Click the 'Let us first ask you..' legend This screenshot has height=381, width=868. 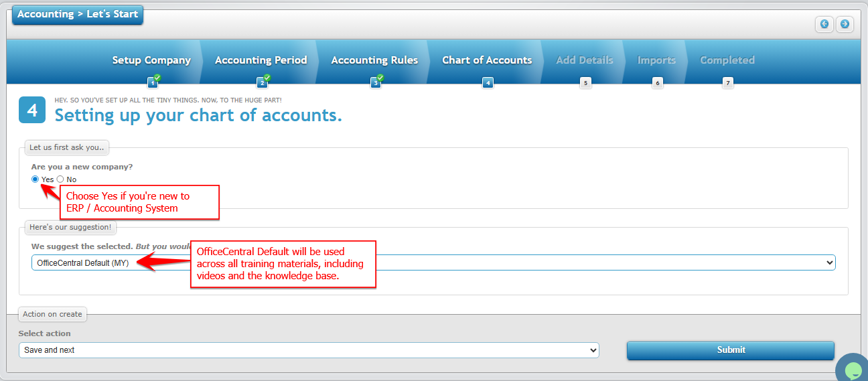point(66,147)
